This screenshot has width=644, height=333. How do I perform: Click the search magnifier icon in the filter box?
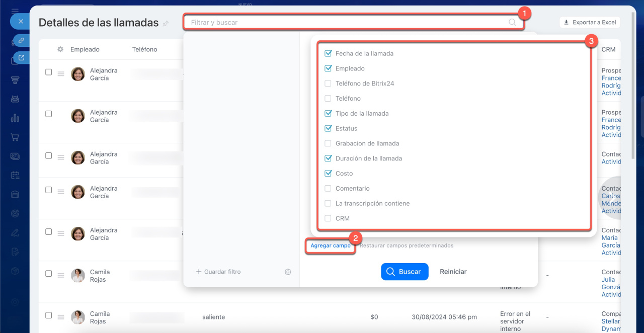512,22
